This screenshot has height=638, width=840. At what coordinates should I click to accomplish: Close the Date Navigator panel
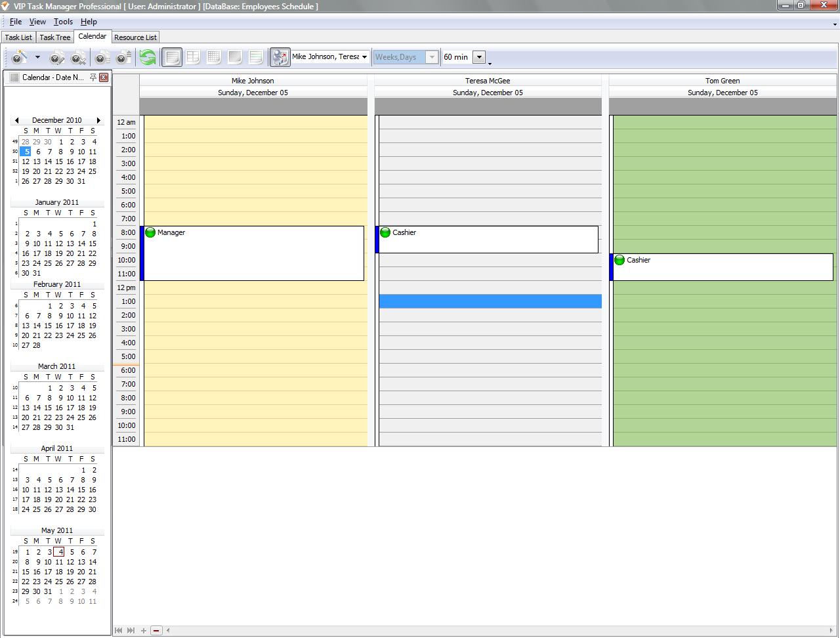coord(104,77)
